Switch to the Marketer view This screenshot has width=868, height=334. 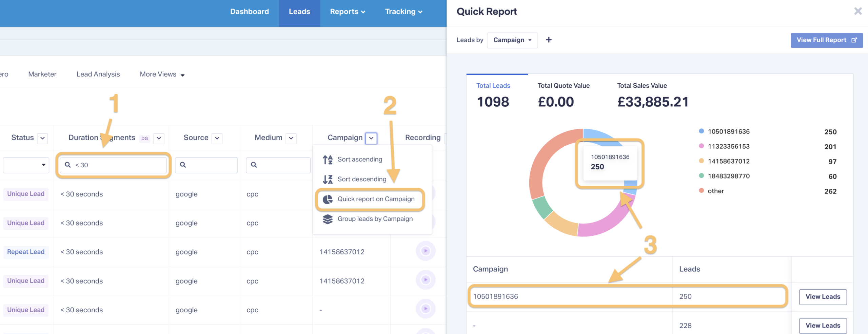coord(42,74)
